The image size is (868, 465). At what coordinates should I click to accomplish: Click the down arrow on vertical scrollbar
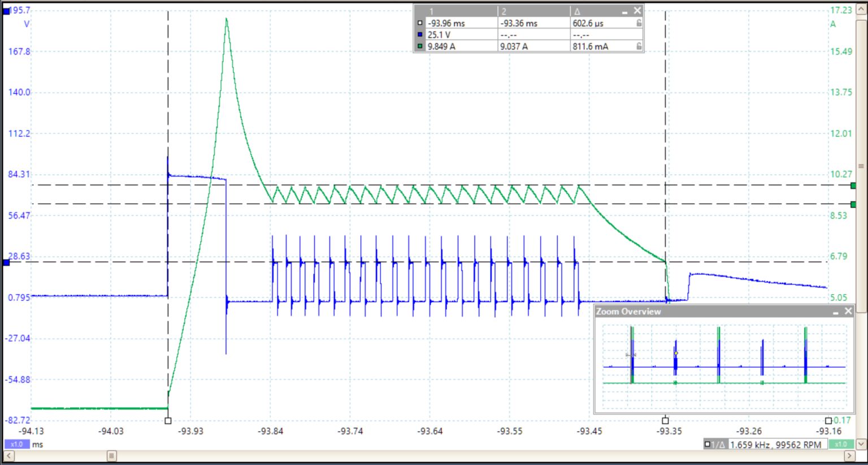click(861, 445)
